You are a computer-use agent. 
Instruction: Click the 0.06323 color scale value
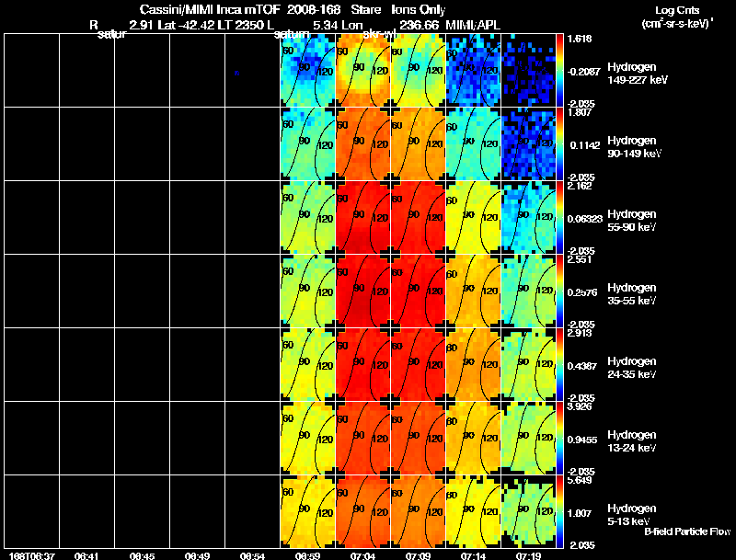click(x=584, y=219)
